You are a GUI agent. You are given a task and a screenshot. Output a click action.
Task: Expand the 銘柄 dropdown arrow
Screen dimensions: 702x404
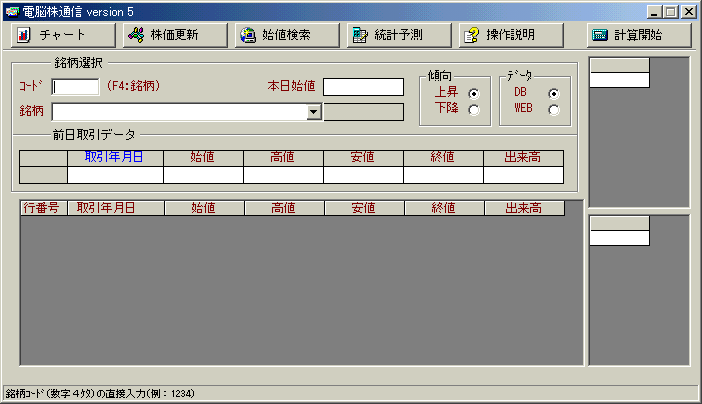(x=314, y=112)
